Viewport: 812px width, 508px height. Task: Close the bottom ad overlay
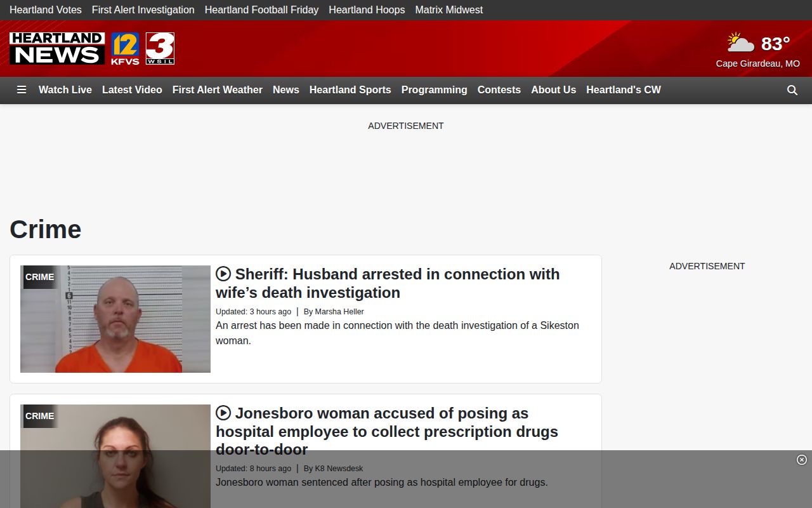[802, 460]
